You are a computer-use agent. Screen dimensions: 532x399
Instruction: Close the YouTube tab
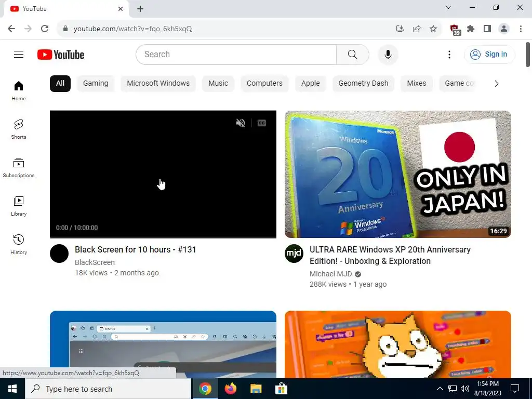[x=121, y=9]
